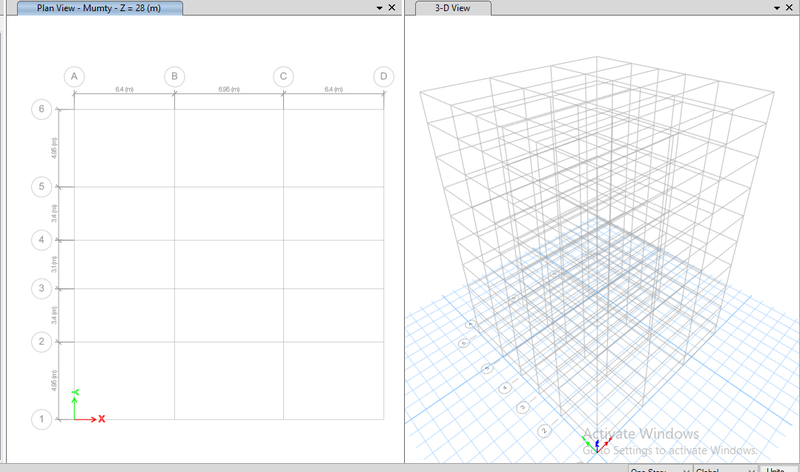Open the Plan View window list dropdown arrow
Viewport: 800px width, 472px height.
pyautogui.click(x=380, y=8)
